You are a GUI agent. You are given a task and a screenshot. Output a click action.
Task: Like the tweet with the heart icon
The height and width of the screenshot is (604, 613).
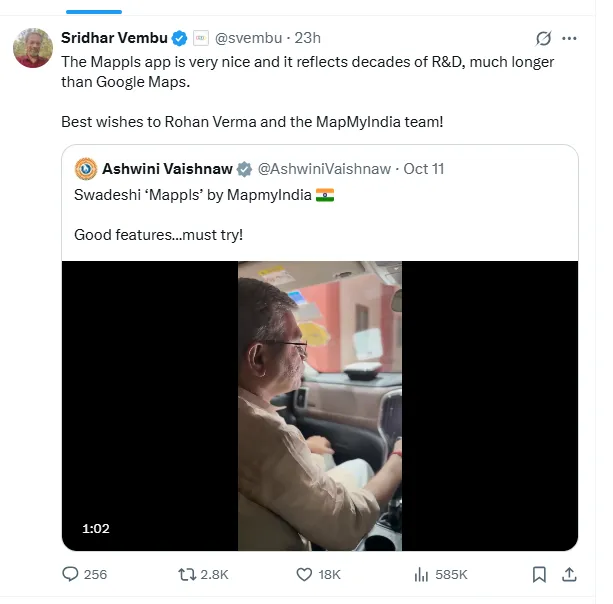tap(306, 574)
